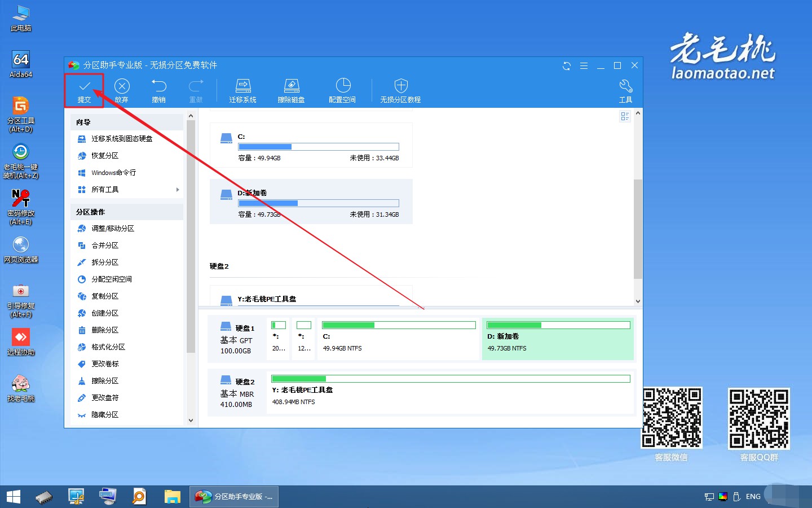This screenshot has height=508, width=812.
Task: Toggle the view mode icon above scrollbar
Action: (x=625, y=116)
